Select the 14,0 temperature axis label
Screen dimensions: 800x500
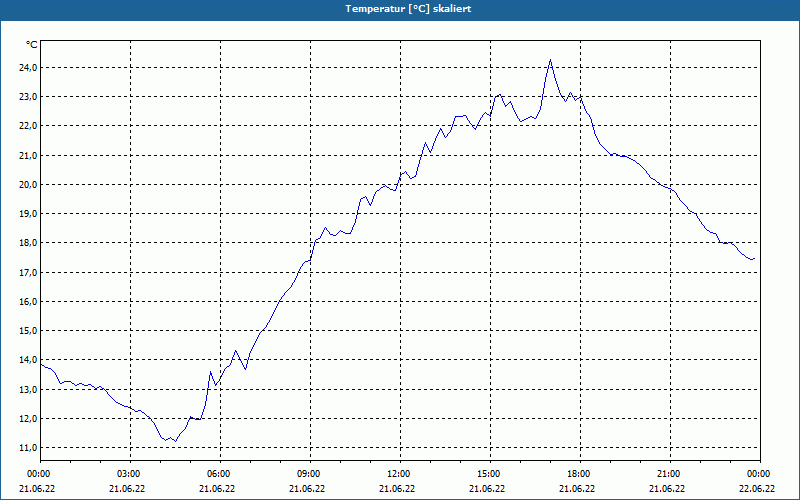(x=27, y=360)
